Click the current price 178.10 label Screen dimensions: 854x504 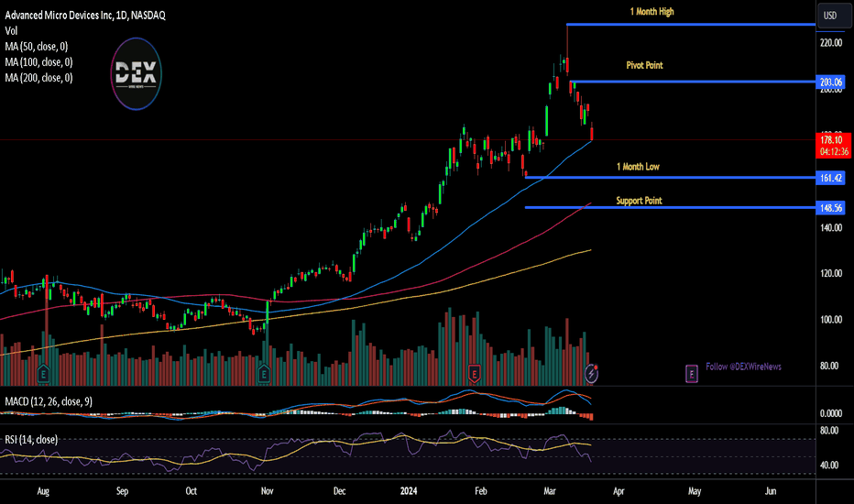click(832, 140)
